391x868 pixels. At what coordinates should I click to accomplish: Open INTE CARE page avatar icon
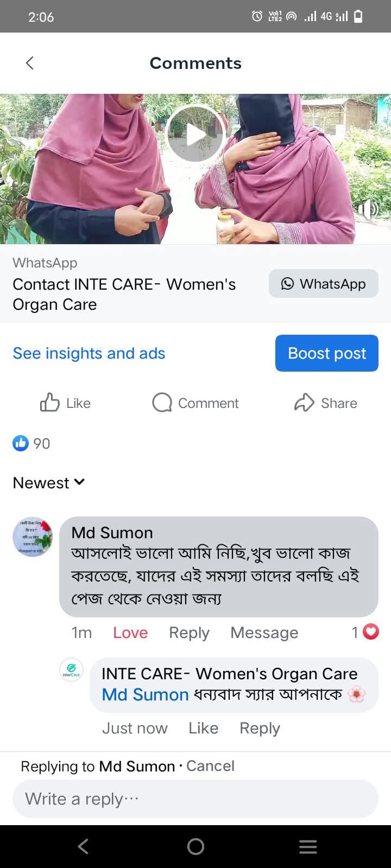tap(72, 669)
